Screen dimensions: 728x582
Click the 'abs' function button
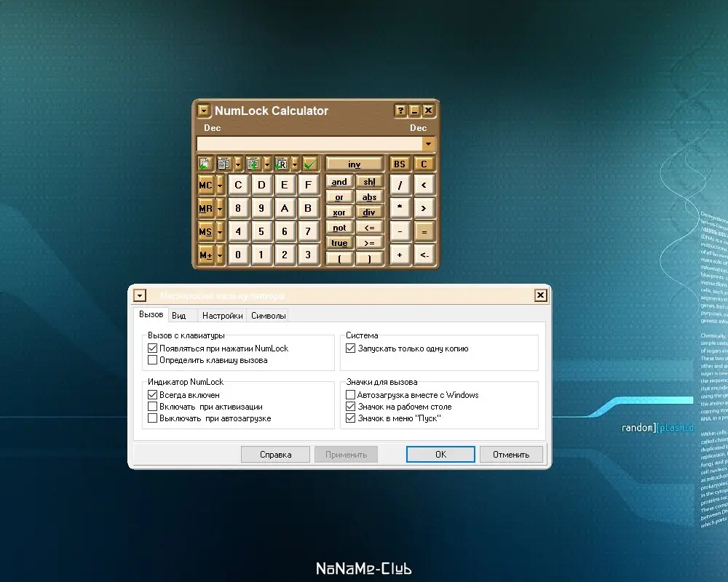(x=370, y=197)
